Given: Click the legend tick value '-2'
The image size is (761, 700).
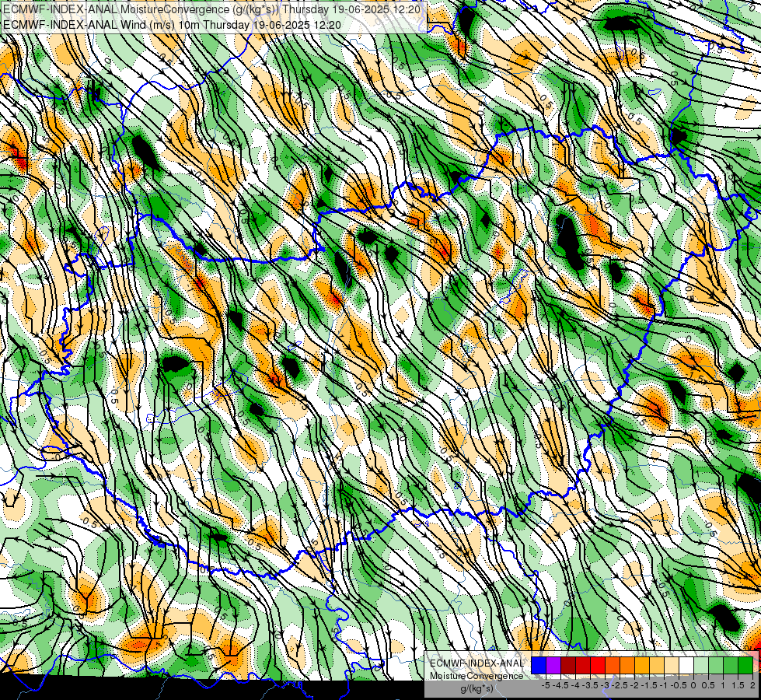Looking at the screenshot, I should point(634,685).
